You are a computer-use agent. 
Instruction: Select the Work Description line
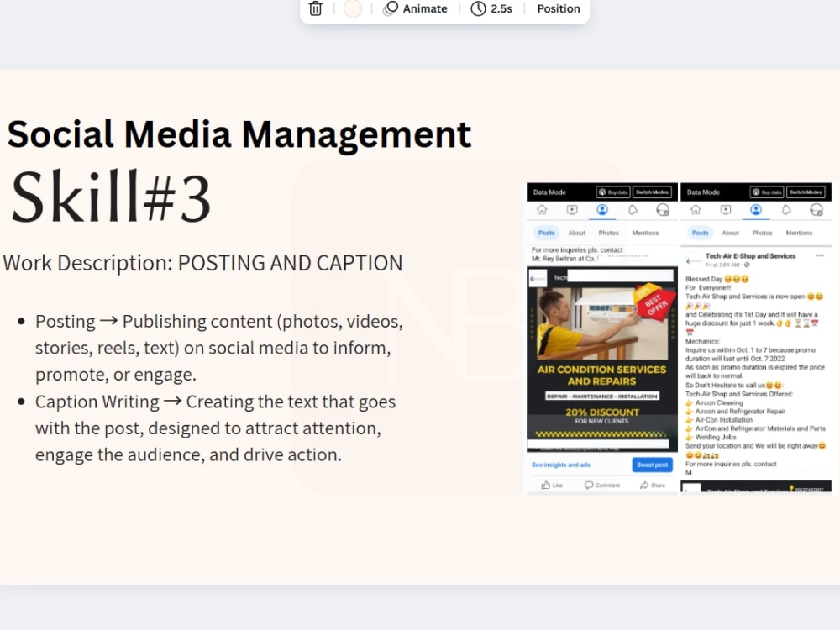point(202,263)
